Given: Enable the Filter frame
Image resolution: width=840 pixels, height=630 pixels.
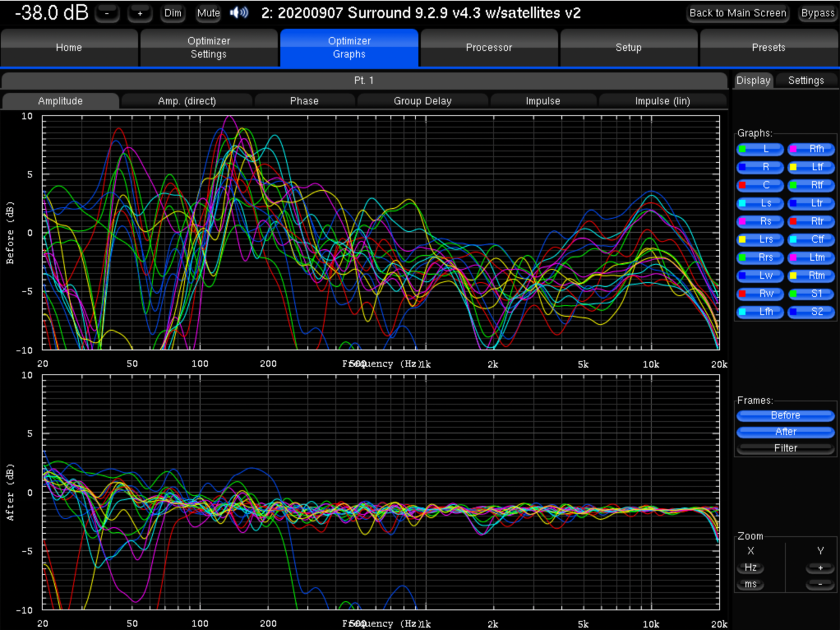Looking at the screenshot, I should [x=785, y=448].
